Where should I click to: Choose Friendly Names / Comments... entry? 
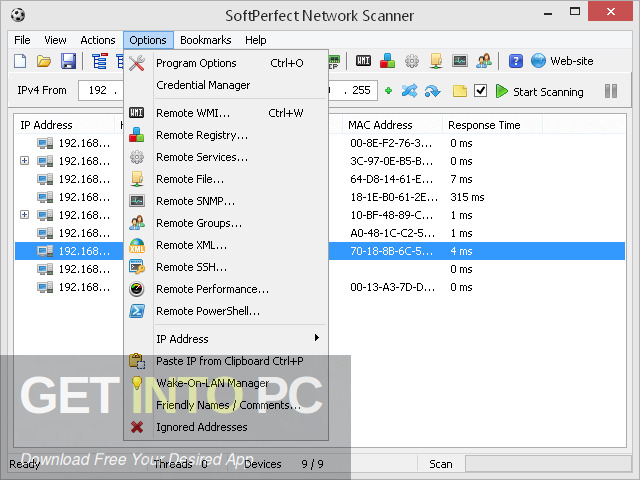pyautogui.click(x=226, y=405)
